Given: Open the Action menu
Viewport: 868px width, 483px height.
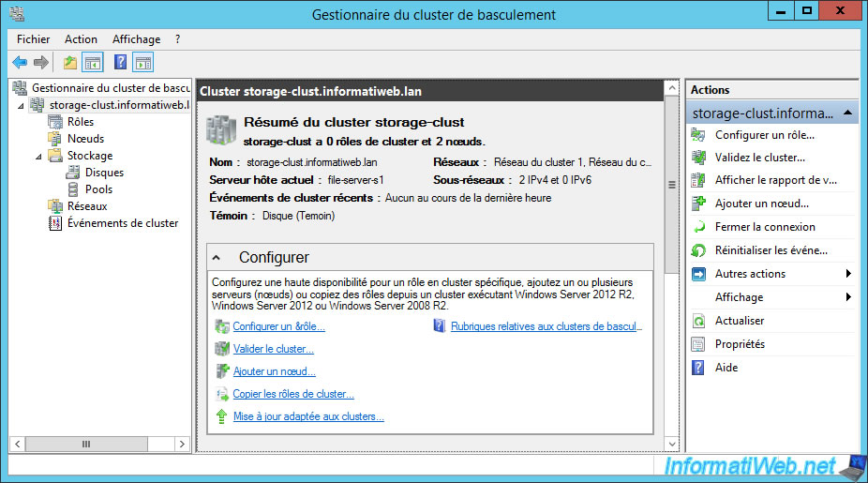Looking at the screenshot, I should [x=81, y=39].
